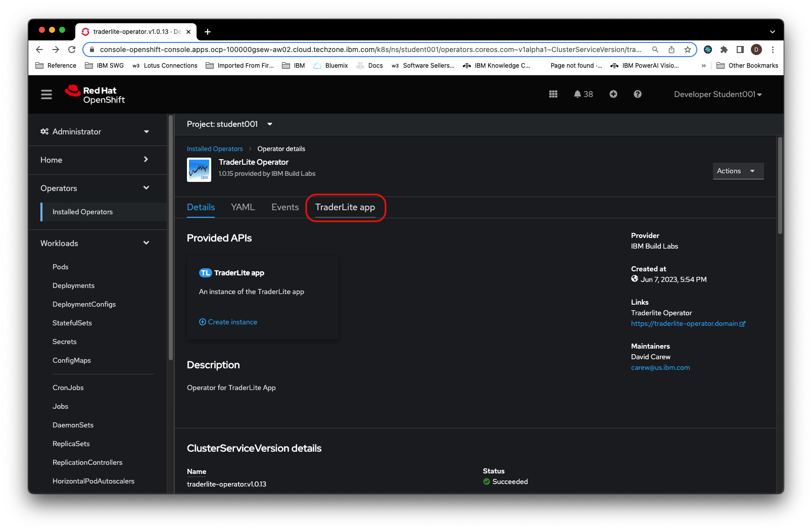Switch to the Events tab
This screenshot has width=812, height=531.
point(285,207)
